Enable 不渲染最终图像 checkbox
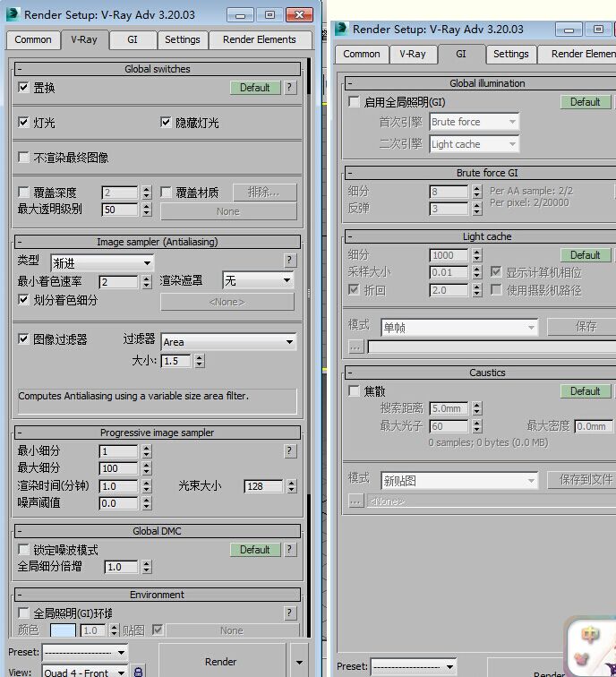 pyautogui.click(x=24, y=158)
